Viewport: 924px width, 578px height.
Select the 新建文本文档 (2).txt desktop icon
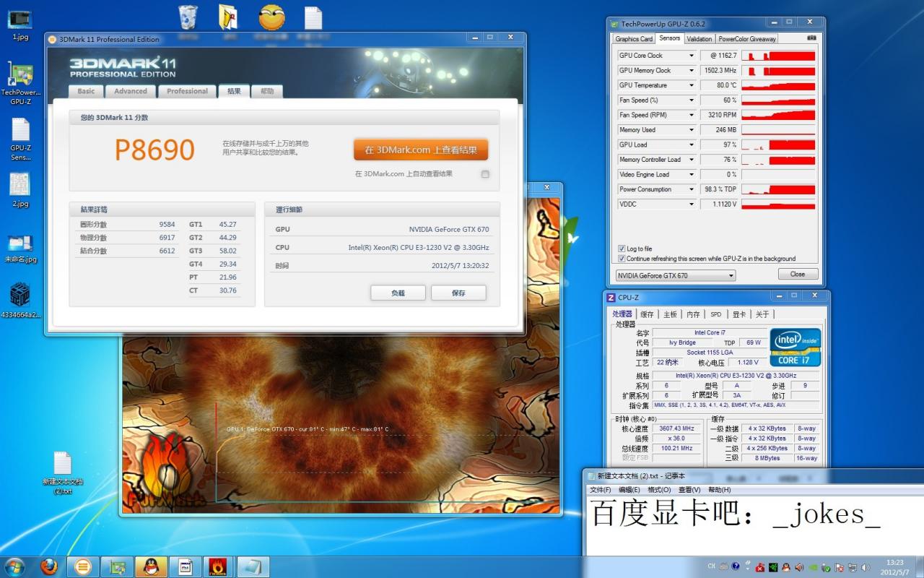[x=62, y=473]
